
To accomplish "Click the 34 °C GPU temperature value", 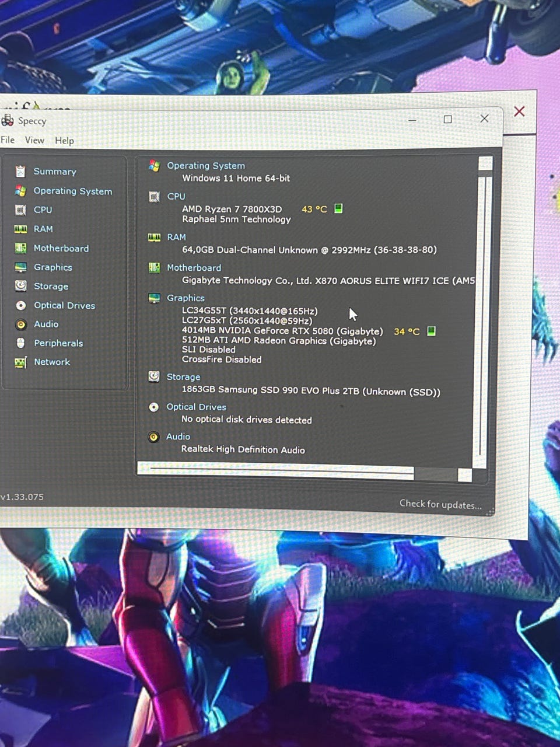I will point(407,331).
